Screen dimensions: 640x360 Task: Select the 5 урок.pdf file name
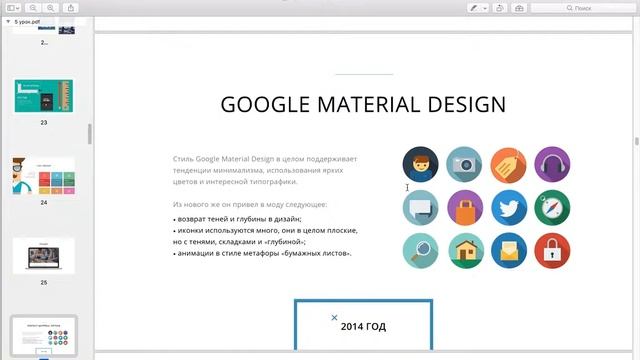(27, 22)
